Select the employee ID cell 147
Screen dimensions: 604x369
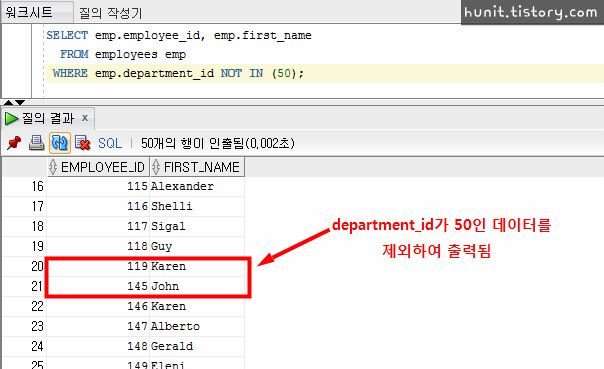click(98, 327)
